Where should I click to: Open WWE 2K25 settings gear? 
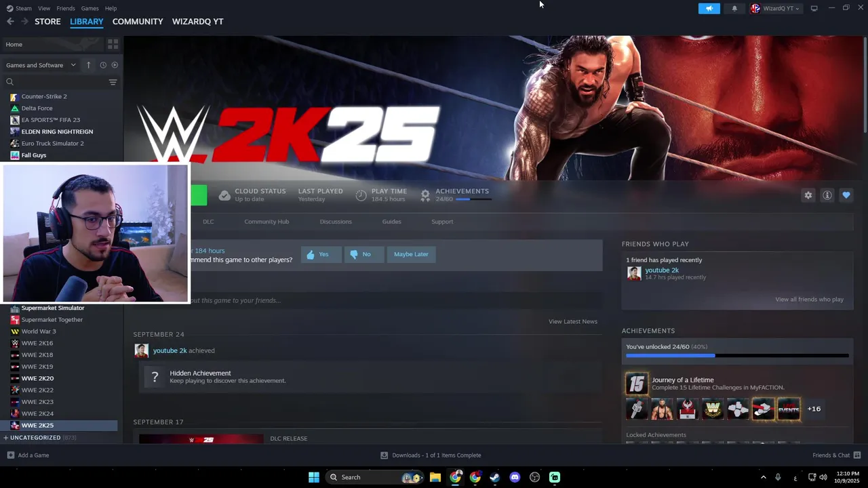[808, 195]
